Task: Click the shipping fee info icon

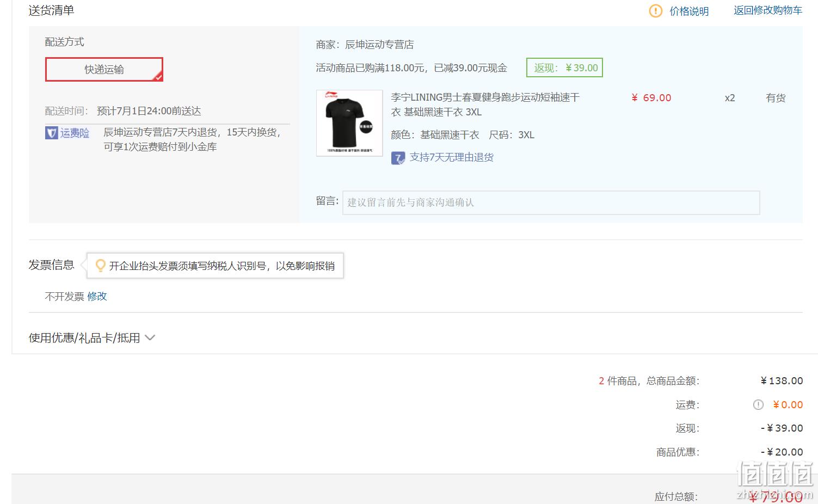Action: [758, 404]
